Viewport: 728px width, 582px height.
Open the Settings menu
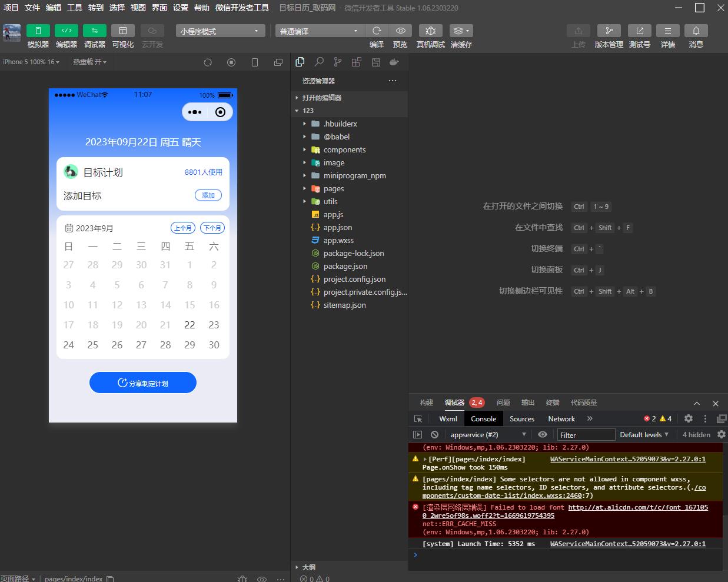pyautogui.click(x=181, y=8)
